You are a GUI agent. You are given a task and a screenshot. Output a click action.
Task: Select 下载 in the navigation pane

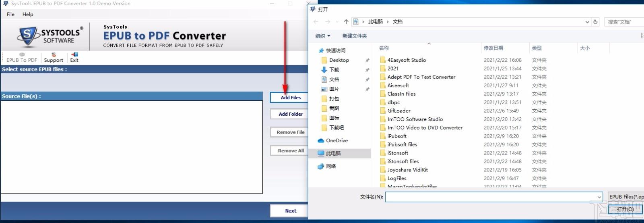(x=334, y=70)
